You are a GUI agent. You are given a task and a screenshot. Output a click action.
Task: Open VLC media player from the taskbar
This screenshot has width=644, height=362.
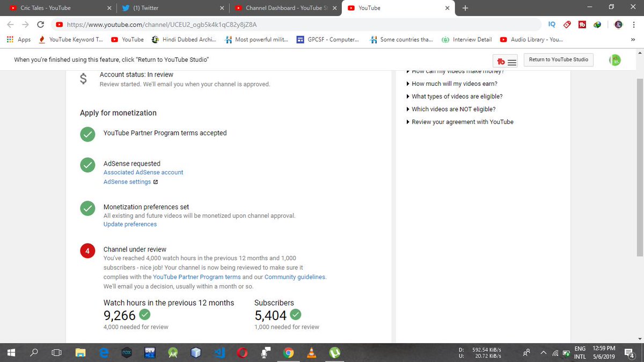click(312, 353)
